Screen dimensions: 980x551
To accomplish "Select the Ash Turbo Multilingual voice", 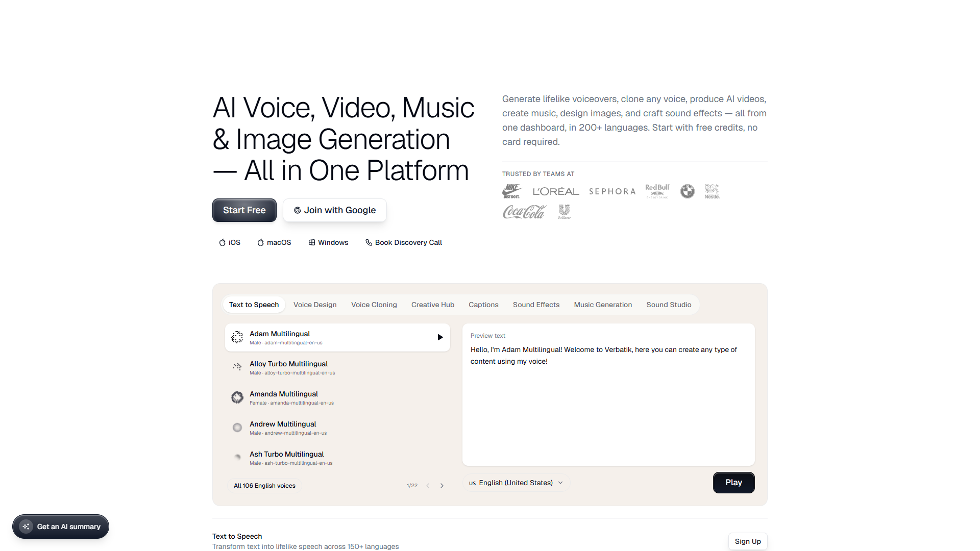I will (337, 458).
